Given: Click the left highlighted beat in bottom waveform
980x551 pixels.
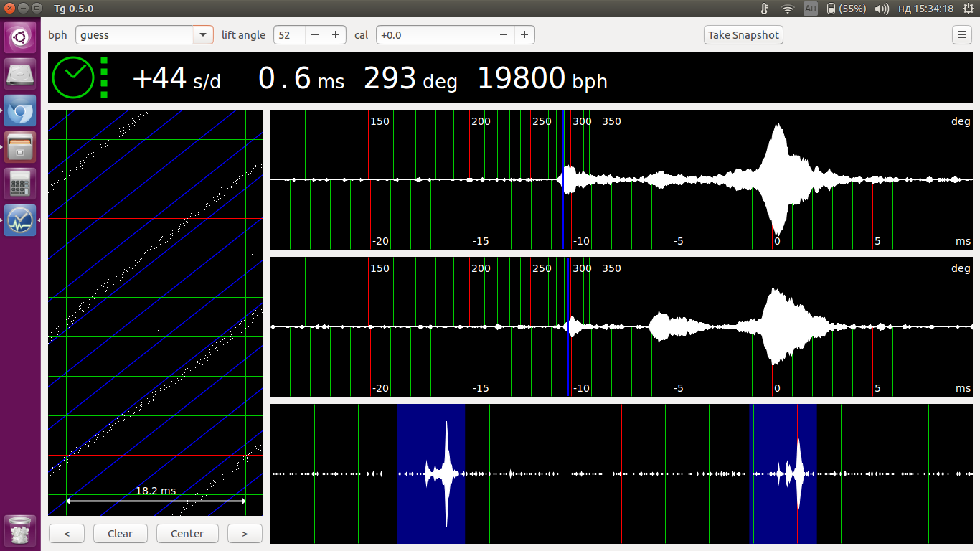Looking at the screenshot, I should (x=430, y=474).
